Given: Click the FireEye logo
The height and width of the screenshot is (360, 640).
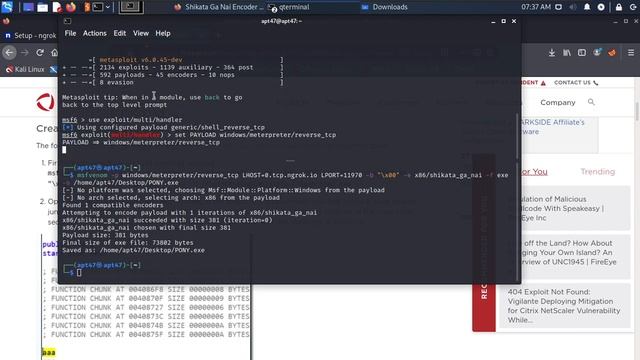Looking at the screenshot, I should 45,102.
